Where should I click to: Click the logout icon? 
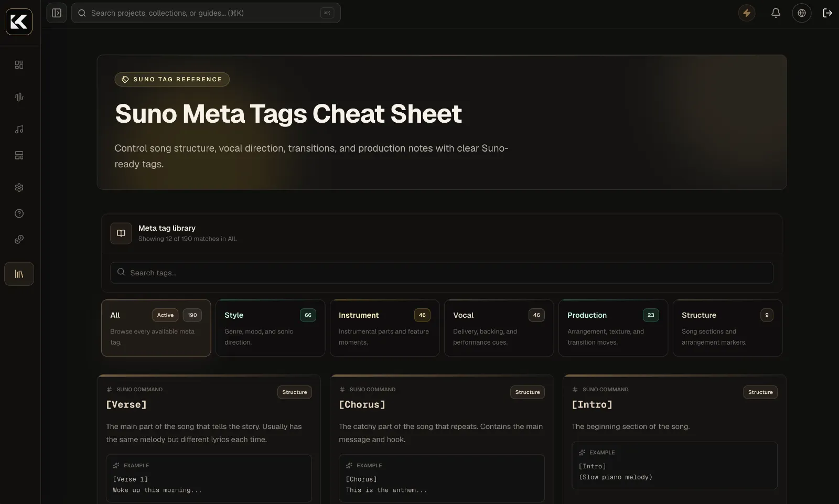(x=827, y=13)
